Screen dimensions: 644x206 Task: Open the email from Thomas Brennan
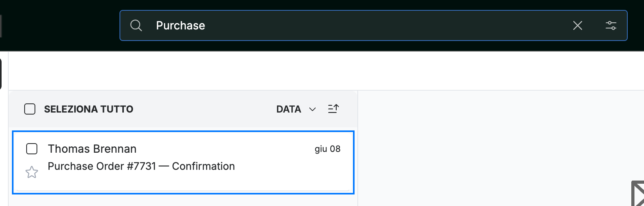[92, 149]
